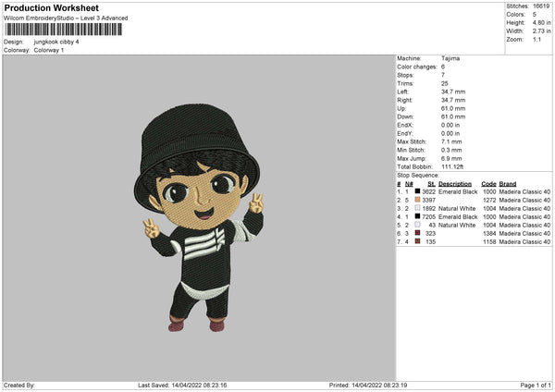
Task: Select the 'Colorway 1' value
Action: click(49, 50)
